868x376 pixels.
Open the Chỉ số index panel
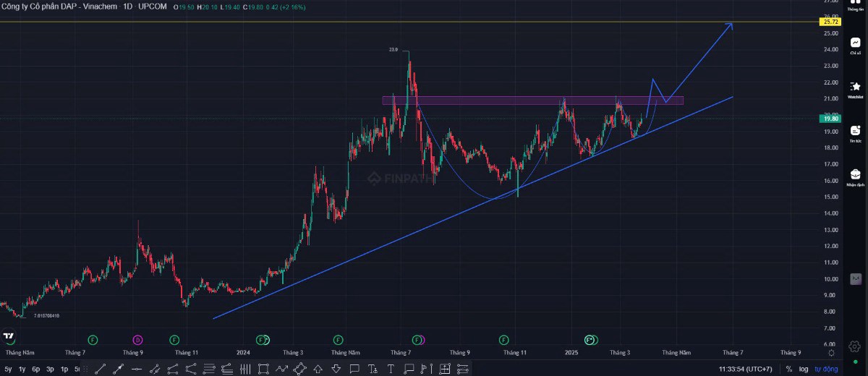[x=856, y=46]
